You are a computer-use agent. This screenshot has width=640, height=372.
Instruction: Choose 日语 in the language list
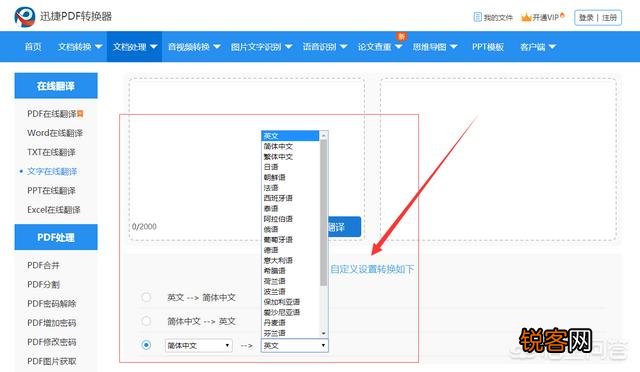(x=290, y=167)
